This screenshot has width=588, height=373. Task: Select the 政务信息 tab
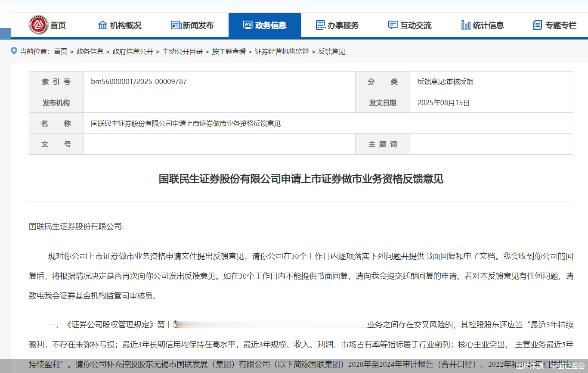[x=265, y=25]
